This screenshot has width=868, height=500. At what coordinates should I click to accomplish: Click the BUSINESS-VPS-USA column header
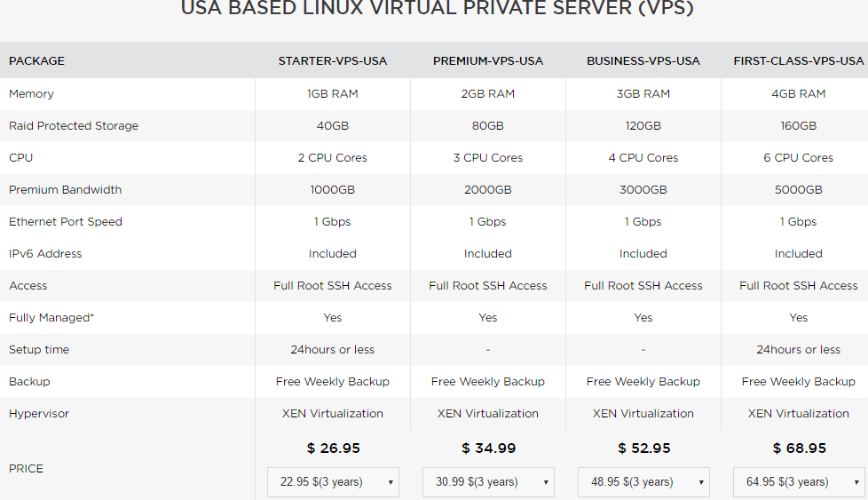click(x=643, y=61)
